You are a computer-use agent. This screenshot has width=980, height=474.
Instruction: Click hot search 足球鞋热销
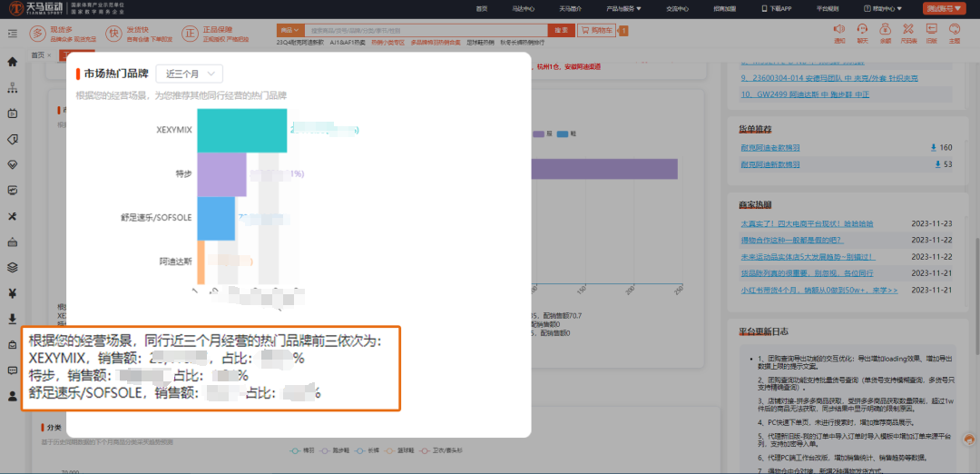pyautogui.click(x=480, y=43)
